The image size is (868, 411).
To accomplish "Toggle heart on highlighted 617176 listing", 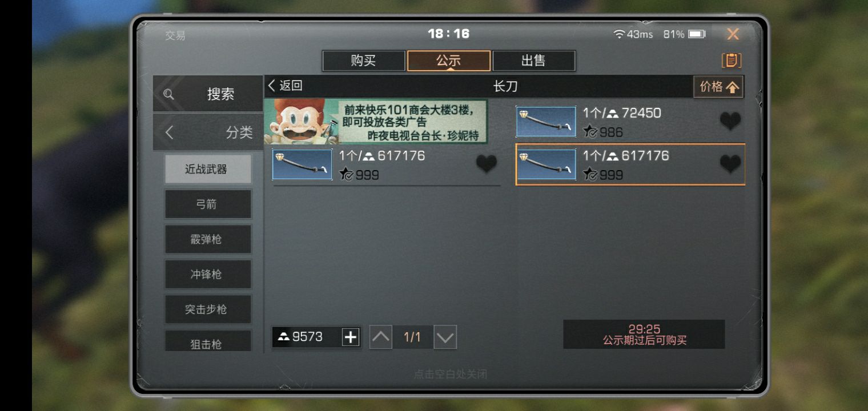I will pyautogui.click(x=730, y=164).
